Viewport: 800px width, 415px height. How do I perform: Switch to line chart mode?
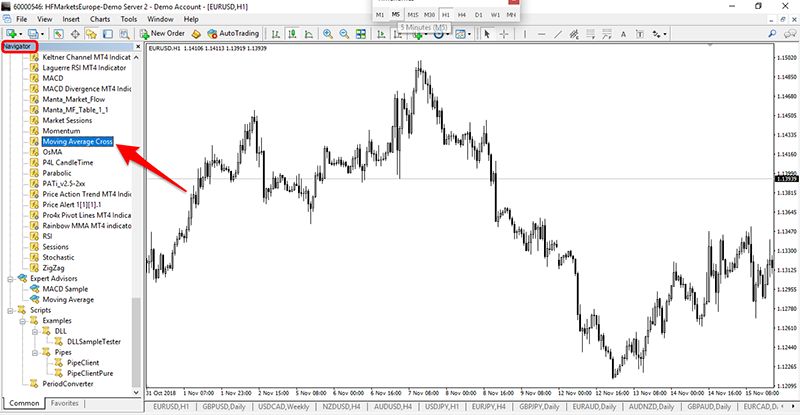pos(309,34)
